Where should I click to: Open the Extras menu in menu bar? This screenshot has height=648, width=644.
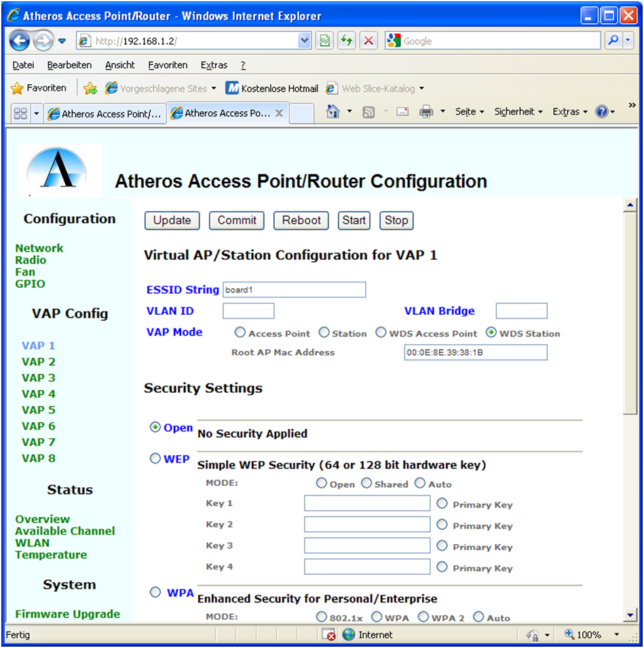tap(214, 65)
